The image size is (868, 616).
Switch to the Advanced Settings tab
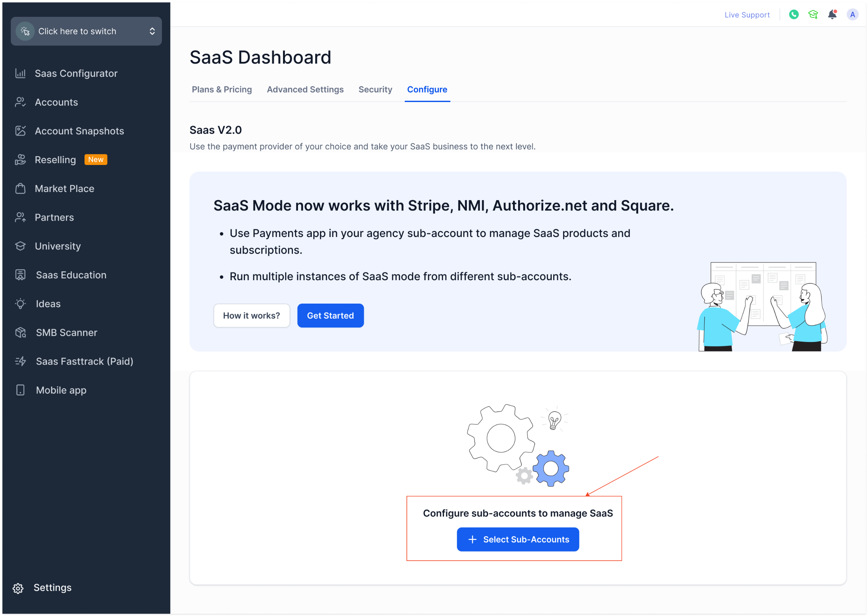305,90
